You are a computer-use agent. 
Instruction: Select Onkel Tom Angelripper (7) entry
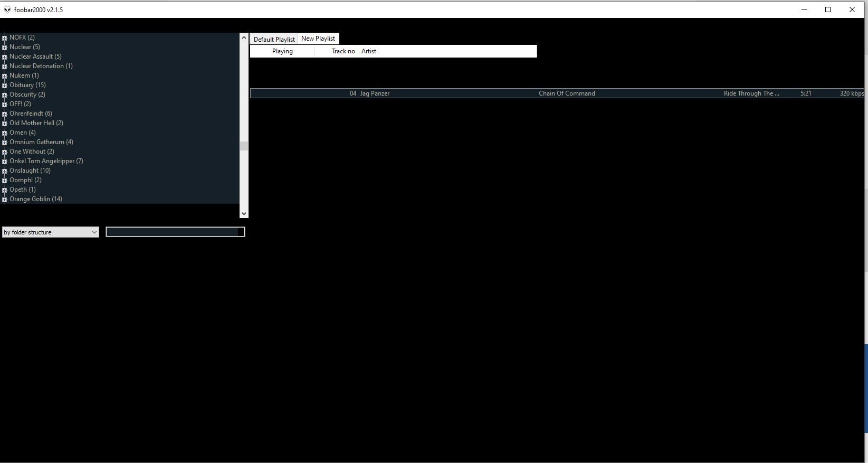(x=46, y=161)
